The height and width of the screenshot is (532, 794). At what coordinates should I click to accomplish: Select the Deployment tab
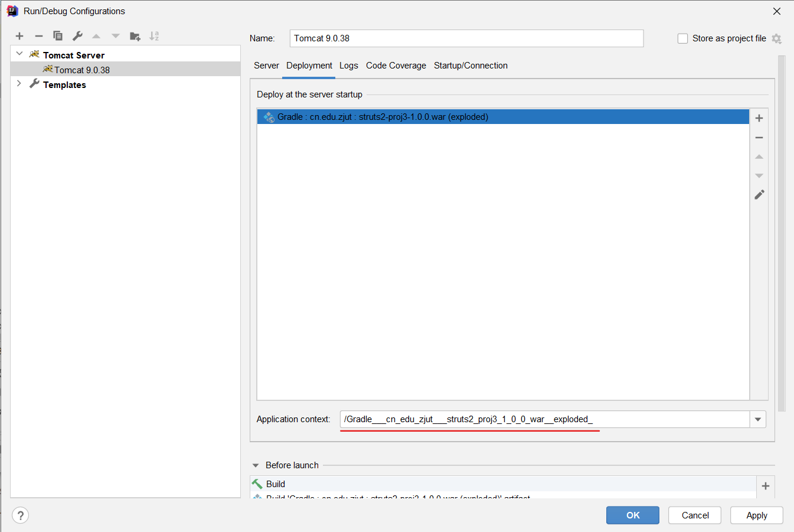(x=309, y=66)
